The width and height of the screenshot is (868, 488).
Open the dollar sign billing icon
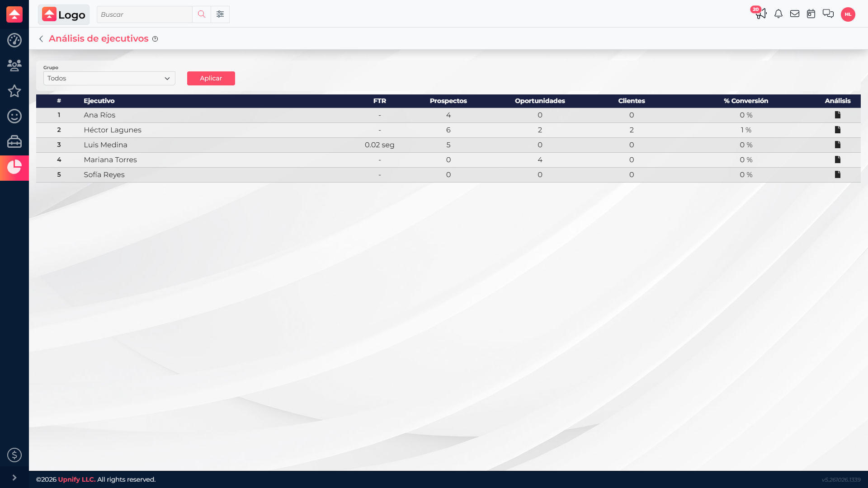(14, 455)
